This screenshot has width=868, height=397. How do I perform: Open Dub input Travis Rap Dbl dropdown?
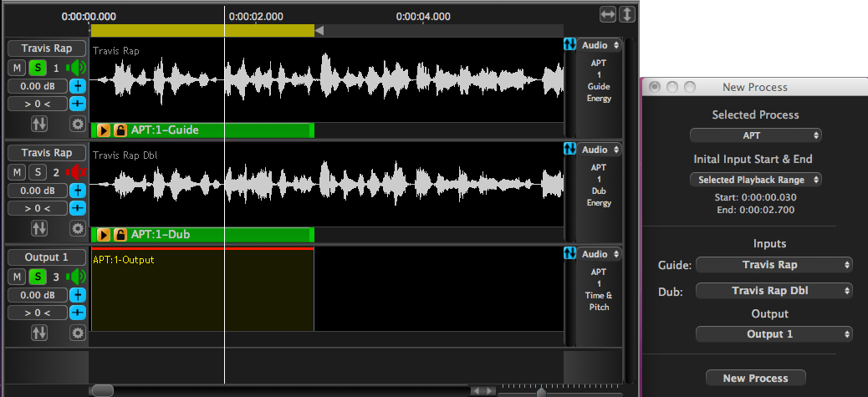click(x=774, y=290)
